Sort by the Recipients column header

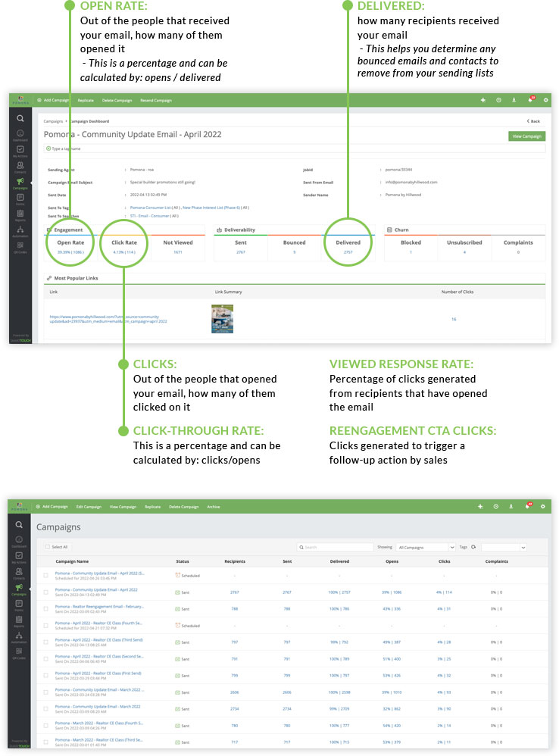235,561
